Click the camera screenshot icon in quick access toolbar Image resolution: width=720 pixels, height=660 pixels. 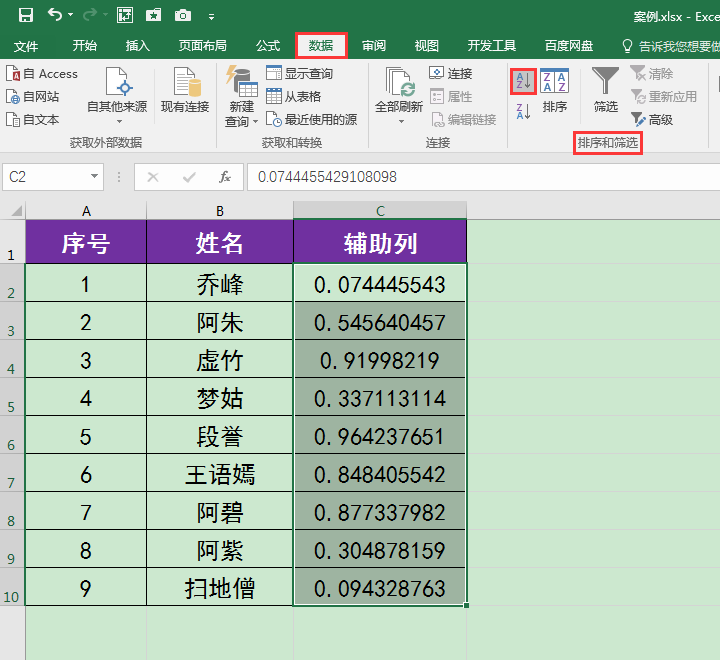coord(183,16)
